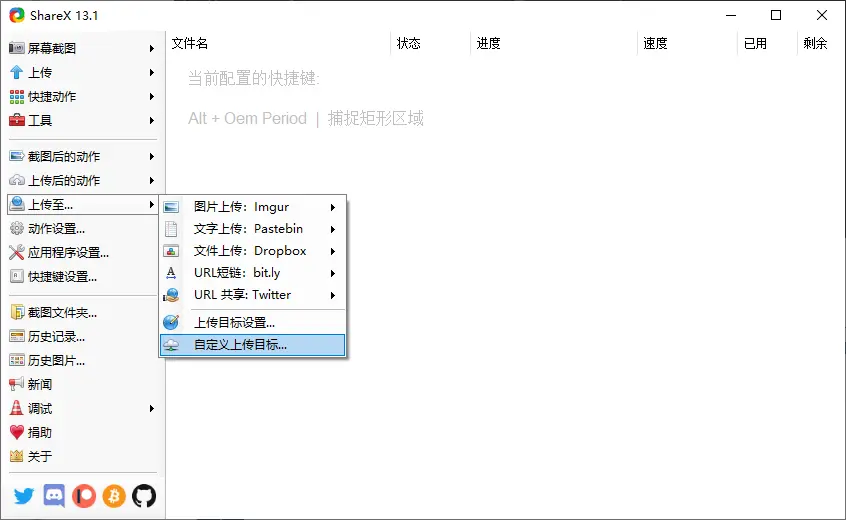846x520 pixels.
Task: Click the 已用 column header
Action: tap(767, 43)
